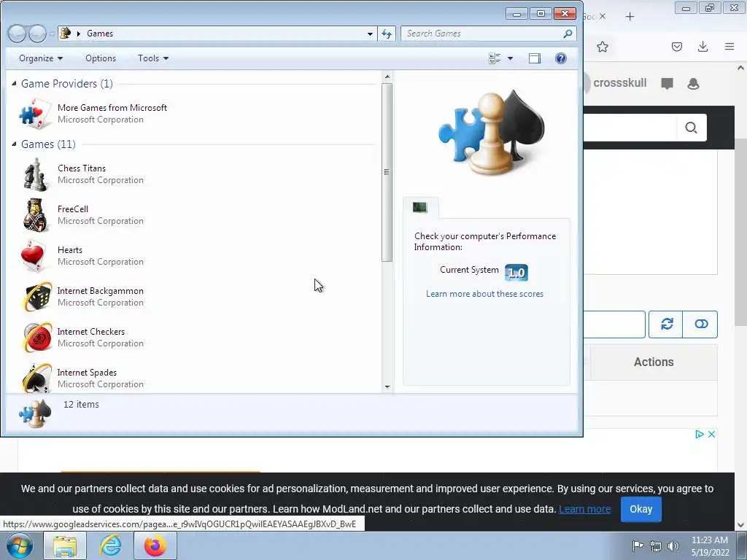Click the refresh arrows button on webpage
This screenshot has width=747, height=560.
click(666, 324)
